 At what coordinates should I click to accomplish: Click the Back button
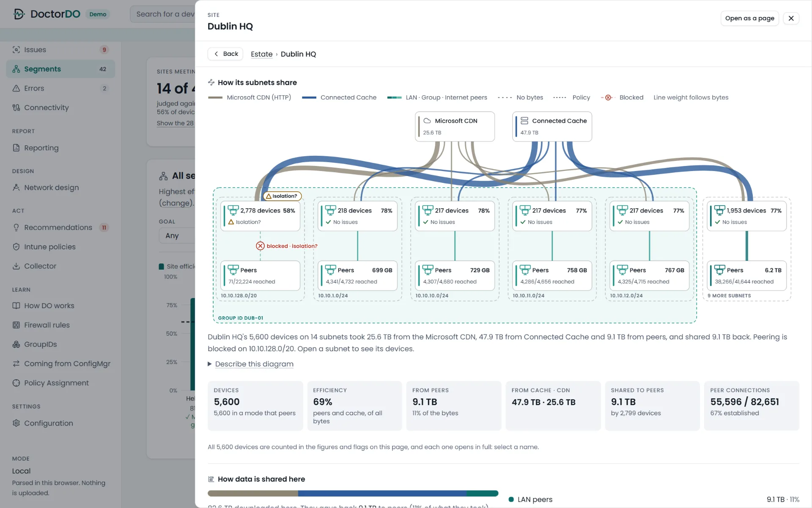tap(225, 54)
